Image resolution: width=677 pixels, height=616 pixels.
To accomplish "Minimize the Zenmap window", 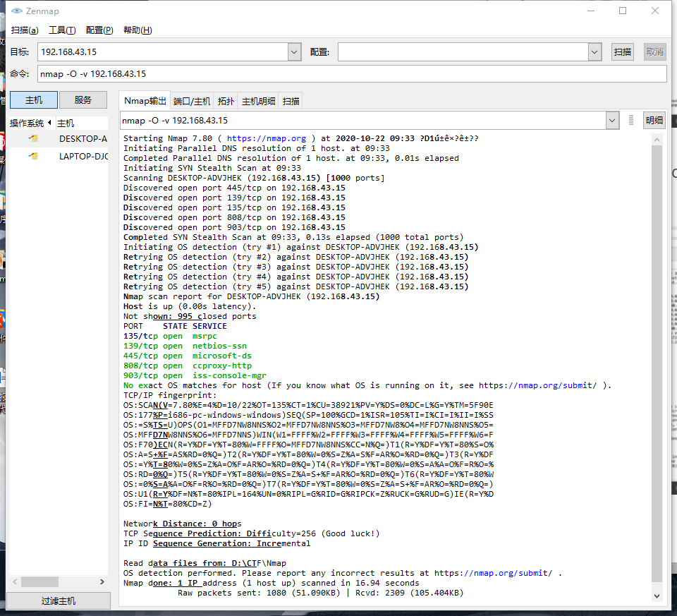I will click(591, 11).
